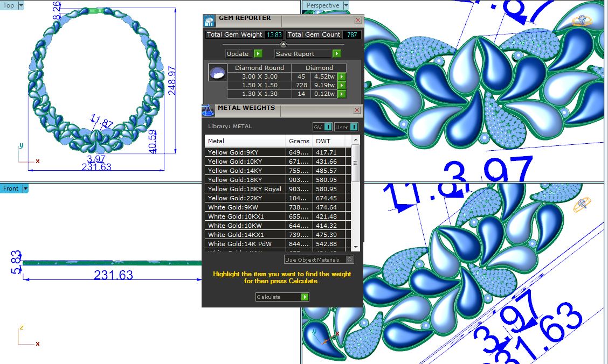Select the White Gold:14K PdW row
Viewport: 608px width, 364px height.
[x=245, y=244]
